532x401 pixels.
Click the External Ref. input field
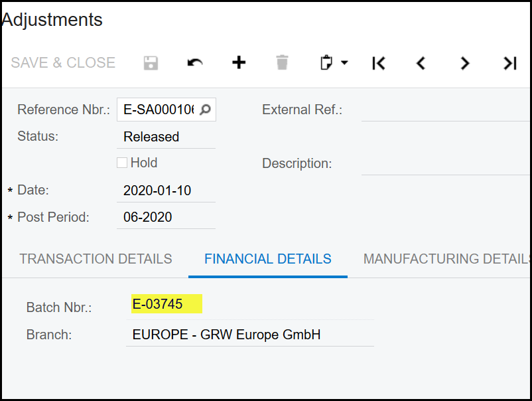tap(444, 110)
